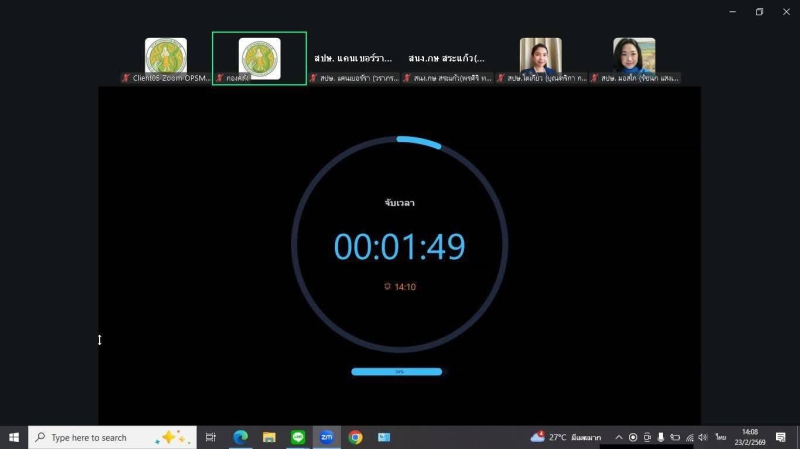Screen dimensions: 800x449
Task: Click the weather widget showing 27°C
Action: 566,437
